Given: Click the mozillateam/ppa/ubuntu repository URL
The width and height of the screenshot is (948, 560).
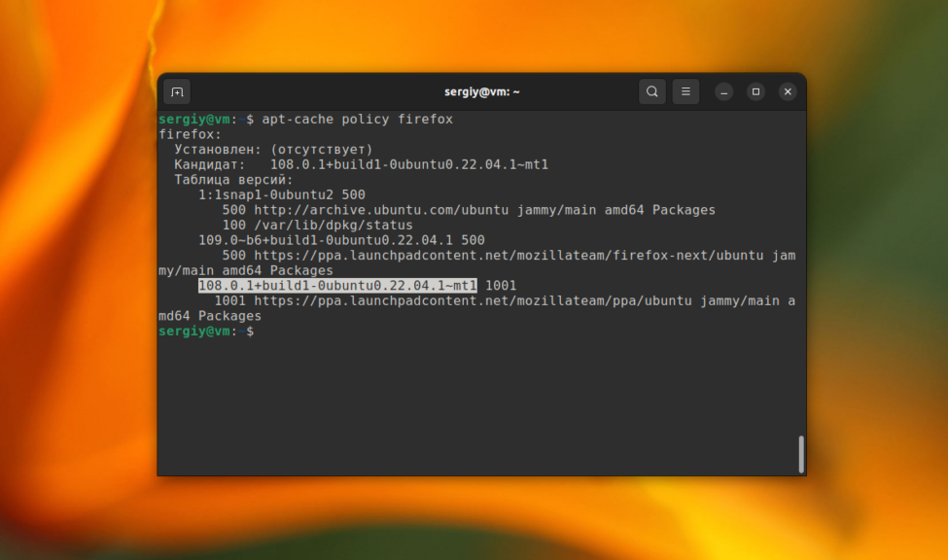Looking at the screenshot, I should pyautogui.click(x=473, y=300).
